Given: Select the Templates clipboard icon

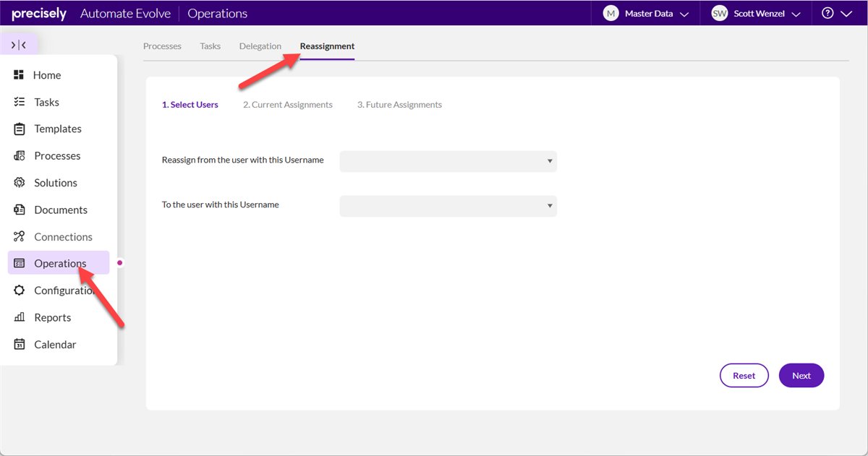Looking at the screenshot, I should click(x=20, y=129).
